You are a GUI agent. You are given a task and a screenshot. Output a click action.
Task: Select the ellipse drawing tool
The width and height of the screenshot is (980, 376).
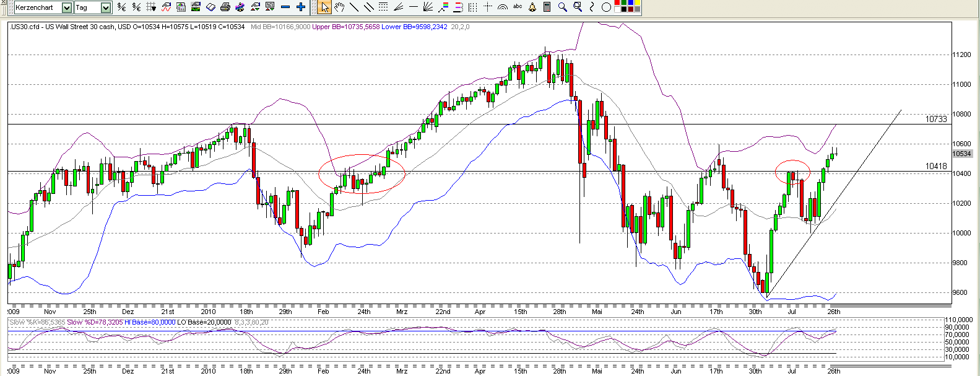[x=607, y=7]
